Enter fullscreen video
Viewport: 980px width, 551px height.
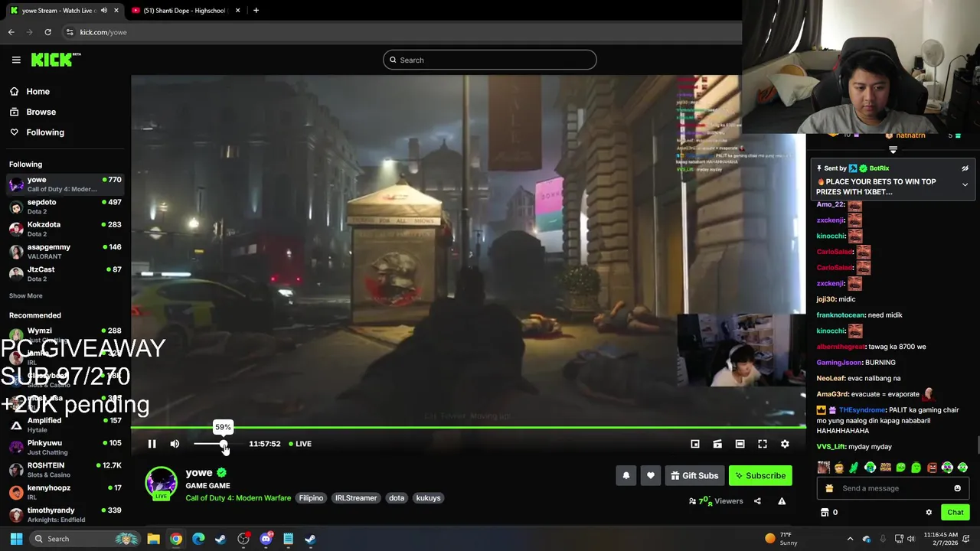click(763, 444)
